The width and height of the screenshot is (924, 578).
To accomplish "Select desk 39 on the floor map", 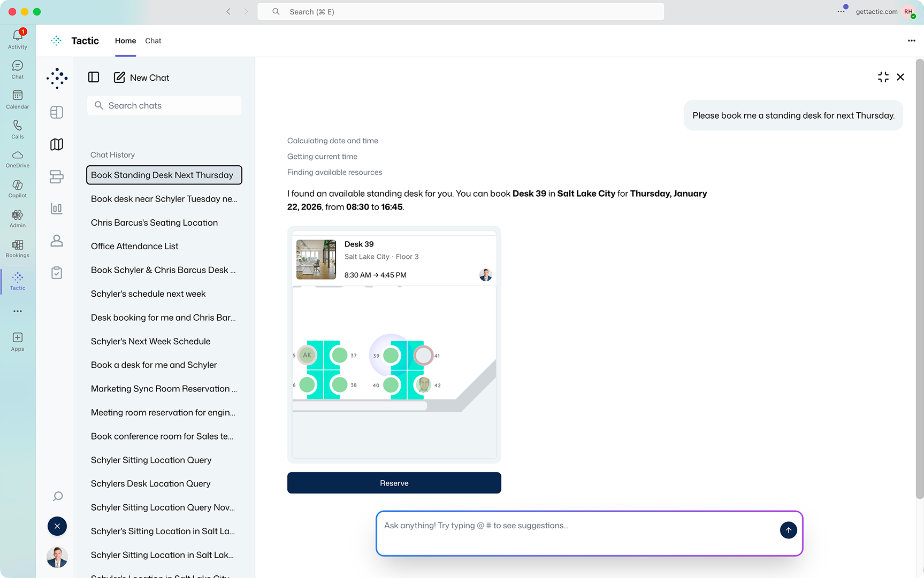I will point(391,355).
